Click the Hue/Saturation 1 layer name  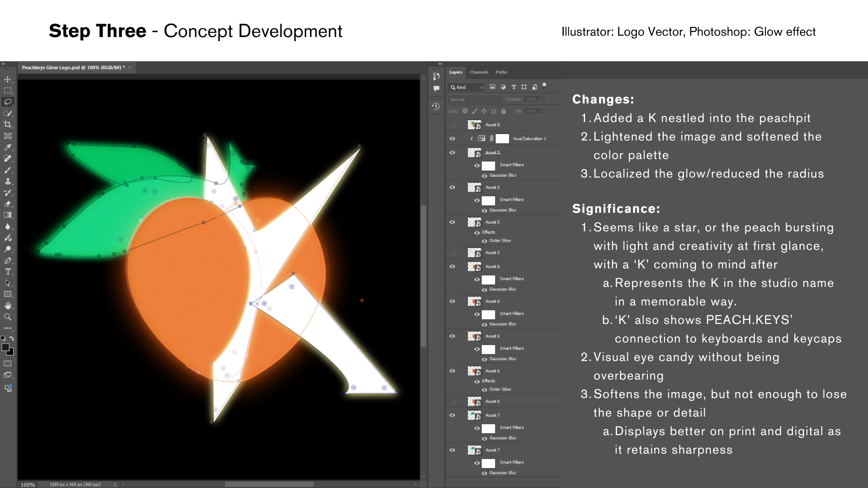point(529,139)
